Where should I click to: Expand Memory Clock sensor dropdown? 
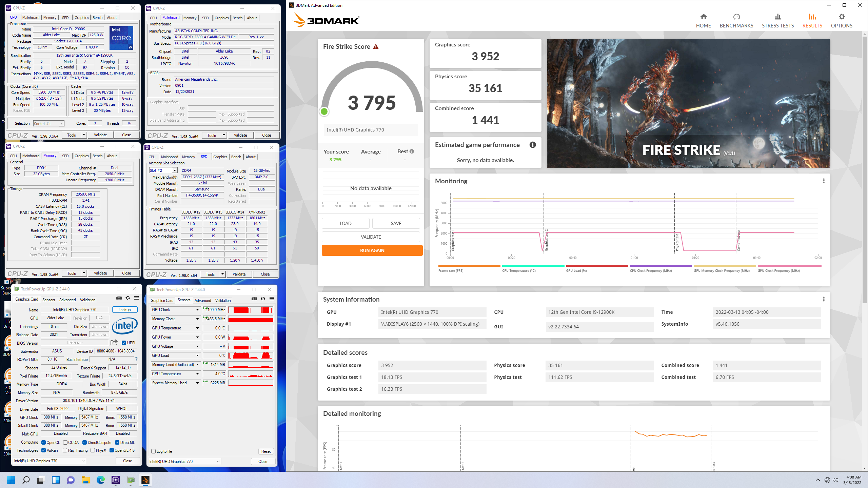[197, 319]
